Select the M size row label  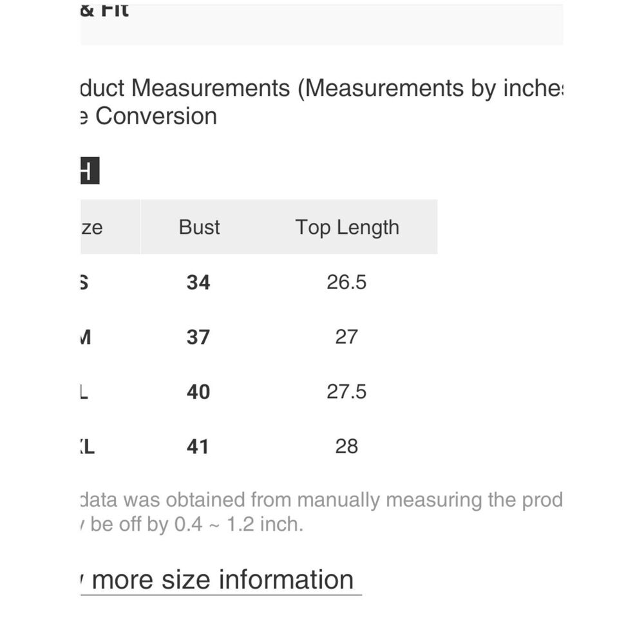tap(86, 337)
